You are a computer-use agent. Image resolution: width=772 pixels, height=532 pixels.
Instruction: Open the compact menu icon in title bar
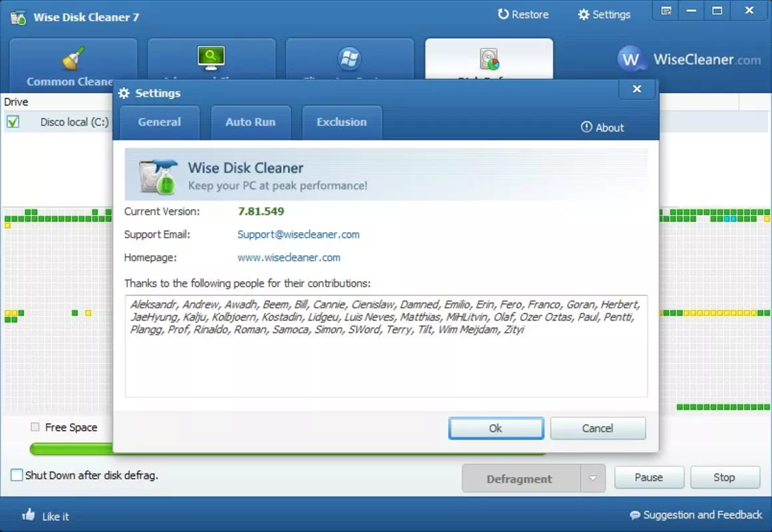tap(666, 11)
